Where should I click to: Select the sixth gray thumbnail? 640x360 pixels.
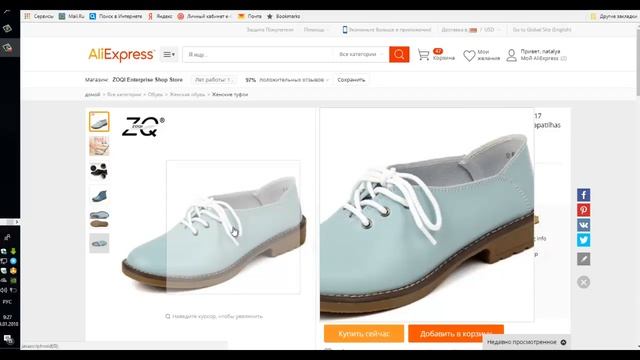point(99,243)
